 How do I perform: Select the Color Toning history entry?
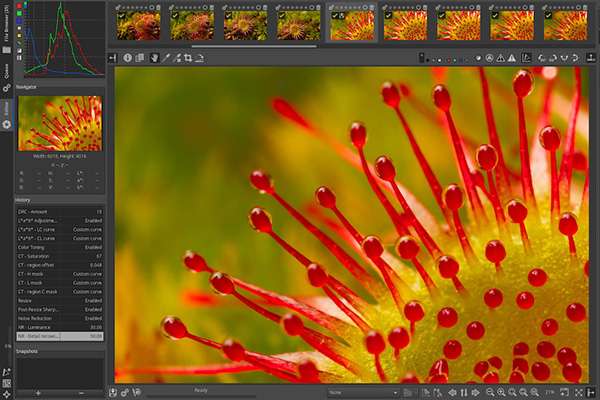click(x=60, y=247)
